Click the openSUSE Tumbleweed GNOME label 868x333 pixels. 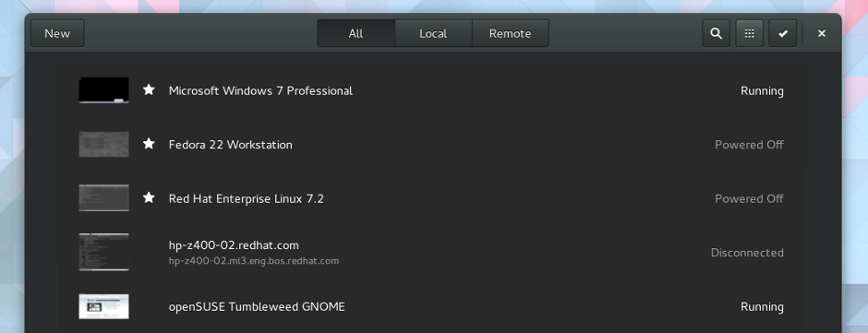coord(257,306)
